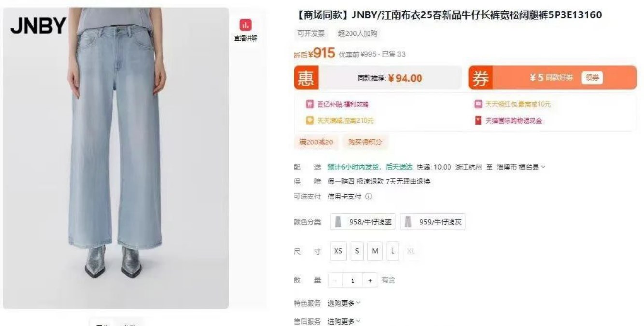Image resolution: width=644 pixels, height=326 pixels.
Task: Select size M
Action: pos(375,251)
